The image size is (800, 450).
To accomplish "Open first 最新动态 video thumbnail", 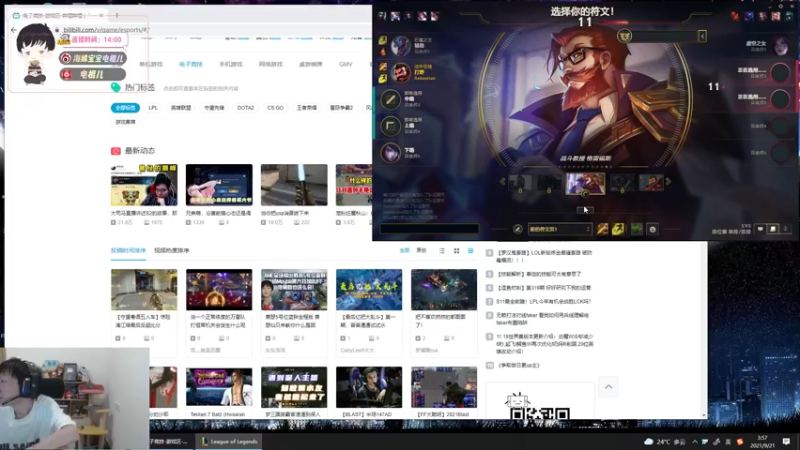I will tap(144, 185).
